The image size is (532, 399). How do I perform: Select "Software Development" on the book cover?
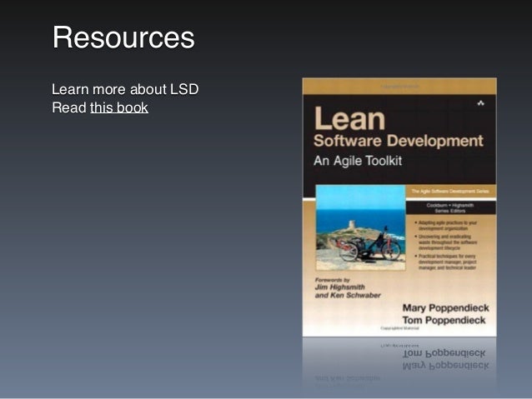pos(399,141)
